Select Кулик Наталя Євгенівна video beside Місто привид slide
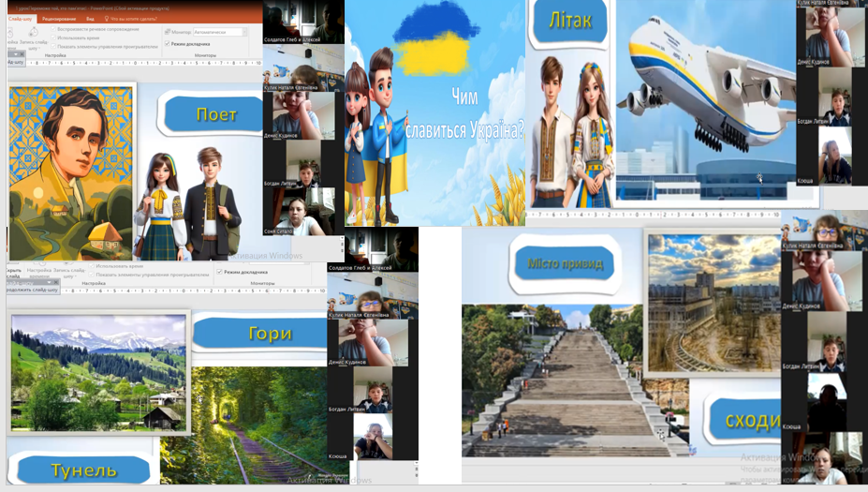Image resolution: width=868 pixels, height=492 pixels. pos(825,230)
